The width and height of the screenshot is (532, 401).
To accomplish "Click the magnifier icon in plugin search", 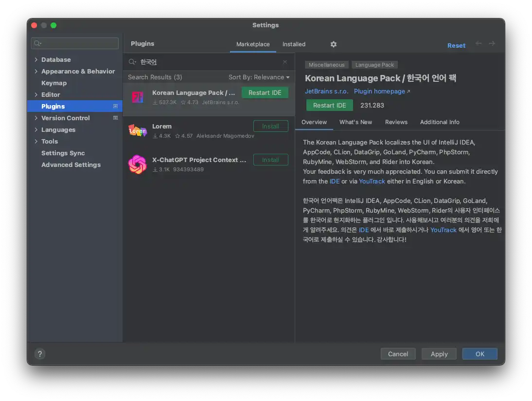I will point(132,62).
